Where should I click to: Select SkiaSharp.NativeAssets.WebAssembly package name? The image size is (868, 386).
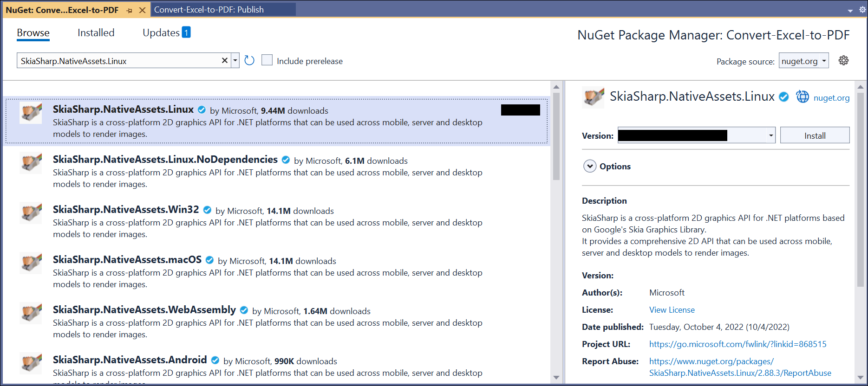click(x=144, y=310)
